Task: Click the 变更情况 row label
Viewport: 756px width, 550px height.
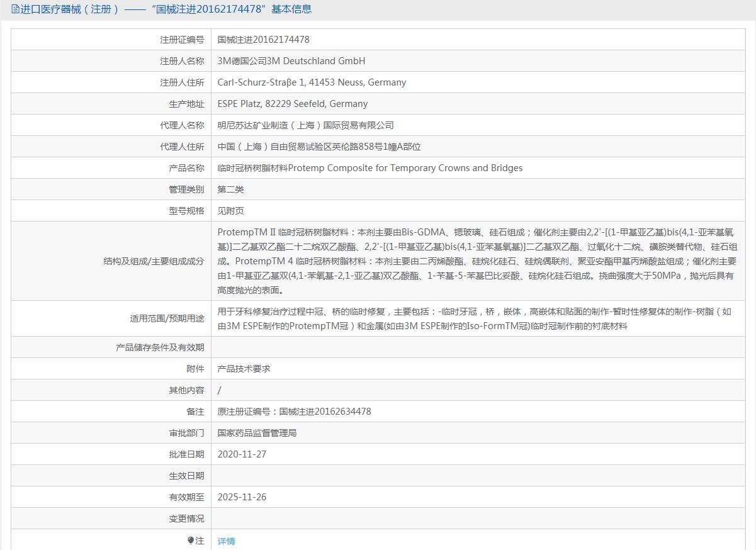Action: [x=187, y=519]
